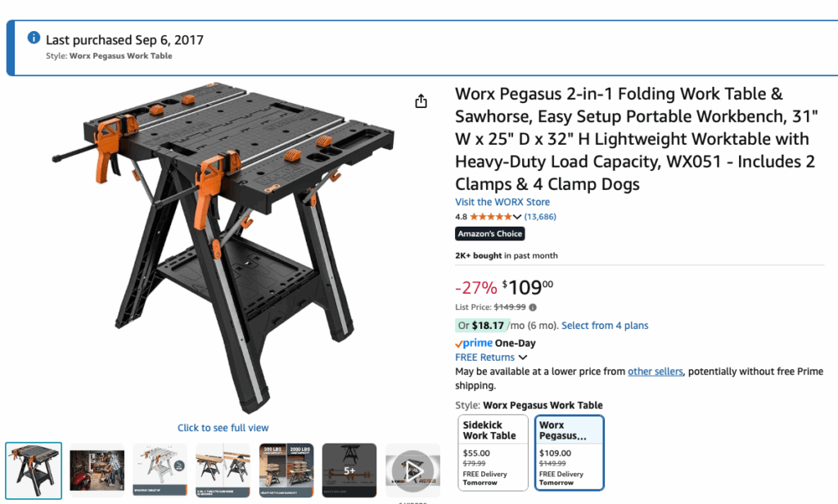Select the first work table thumbnail
Image resolution: width=838 pixels, height=504 pixels.
(x=34, y=470)
